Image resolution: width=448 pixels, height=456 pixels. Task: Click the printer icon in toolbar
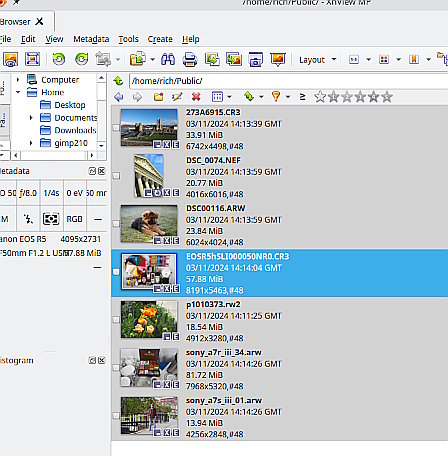point(190,60)
